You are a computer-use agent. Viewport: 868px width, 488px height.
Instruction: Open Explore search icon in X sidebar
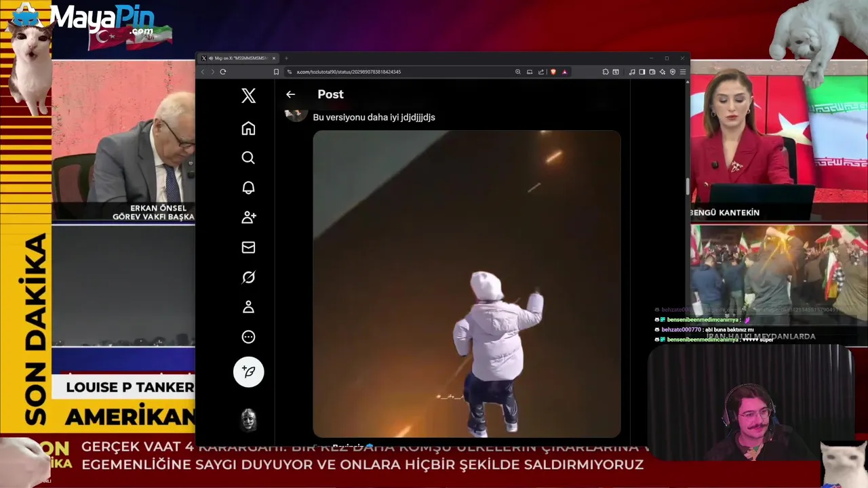tap(248, 158)
